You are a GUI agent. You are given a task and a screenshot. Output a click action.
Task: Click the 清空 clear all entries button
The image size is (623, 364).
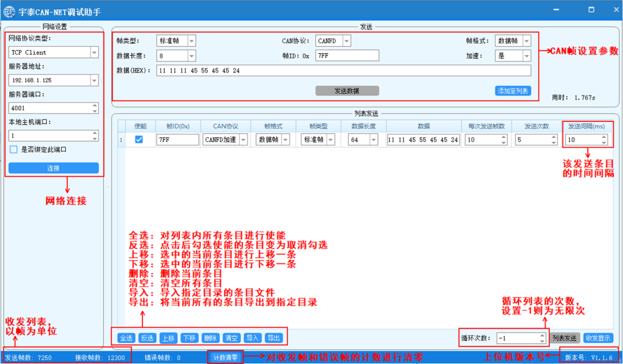(x=231, y=338)
